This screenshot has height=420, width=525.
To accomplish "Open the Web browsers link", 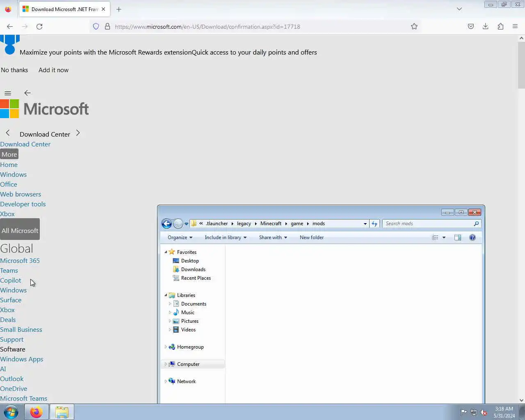I will pos(21,194).
